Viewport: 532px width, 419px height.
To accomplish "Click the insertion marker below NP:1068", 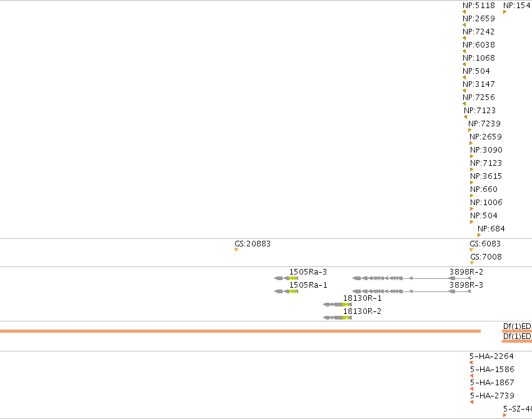I will 464,64.
